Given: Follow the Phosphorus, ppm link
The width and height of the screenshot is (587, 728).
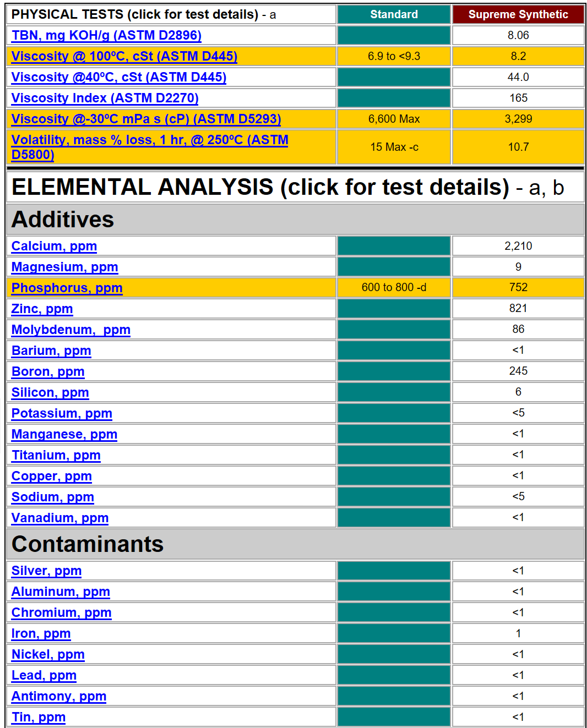Looking at the screenshot, I should (x=67, y=288).
